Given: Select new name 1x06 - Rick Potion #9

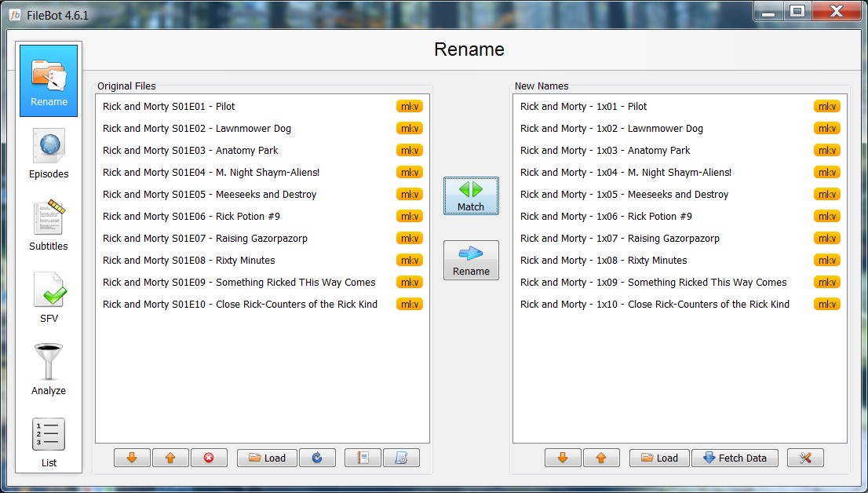Looking at the screenshot, I should tap(680, 216).
